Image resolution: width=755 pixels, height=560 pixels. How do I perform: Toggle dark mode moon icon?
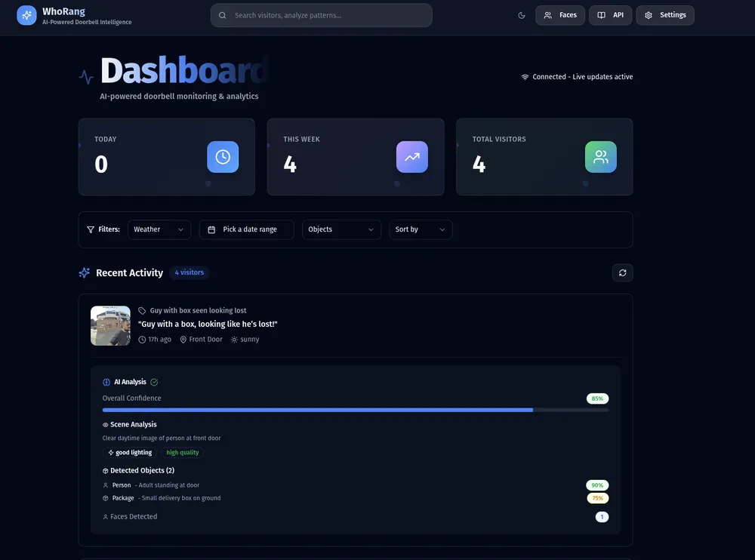[522, 15]
